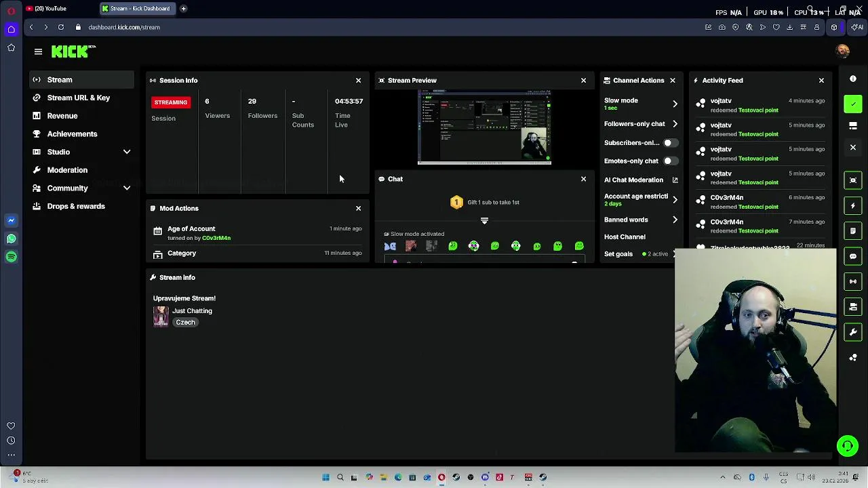Close the Channel Actions panel
Screen dimensions: 868x488
[672, 81]
